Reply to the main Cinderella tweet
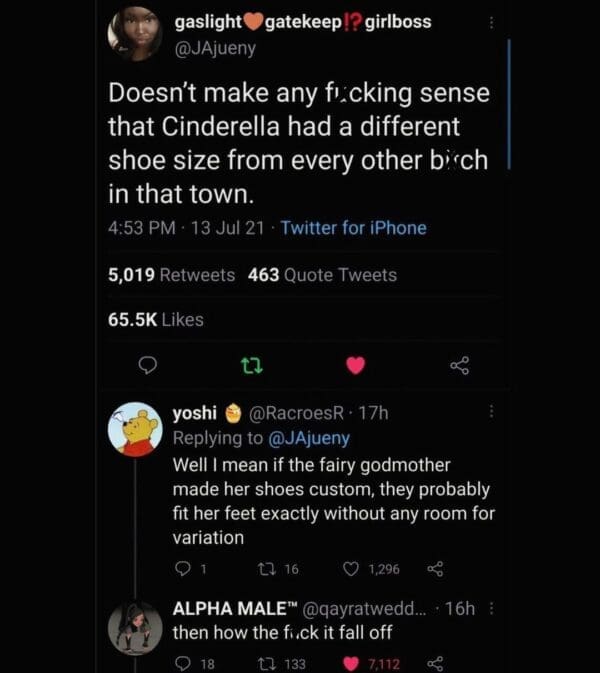The image size is (600, 673). (x=147, y=366)
